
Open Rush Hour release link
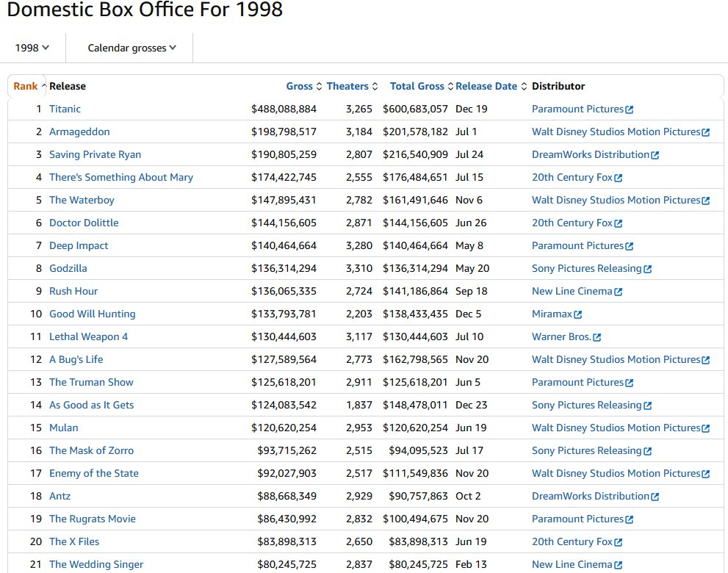click(73, 291)
